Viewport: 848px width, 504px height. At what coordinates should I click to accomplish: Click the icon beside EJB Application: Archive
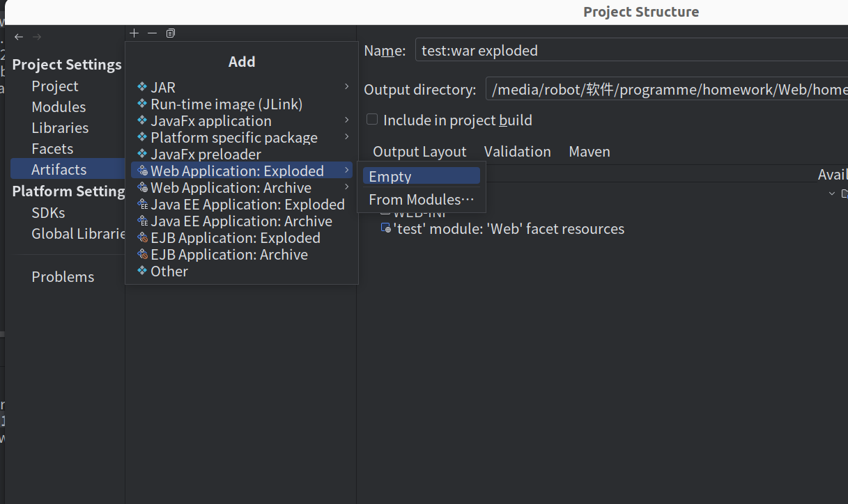coord(143,255)
